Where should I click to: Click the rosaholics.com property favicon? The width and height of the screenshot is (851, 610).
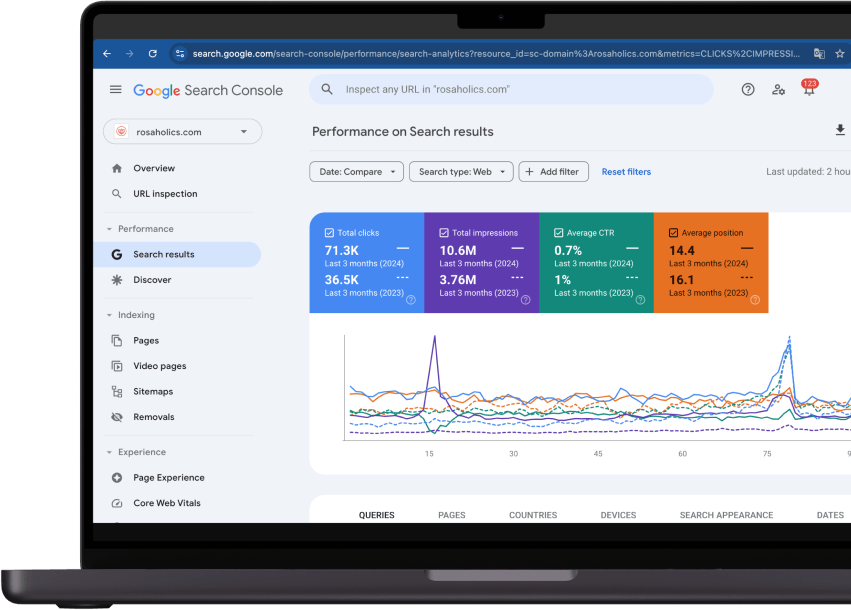coord(122,131)
